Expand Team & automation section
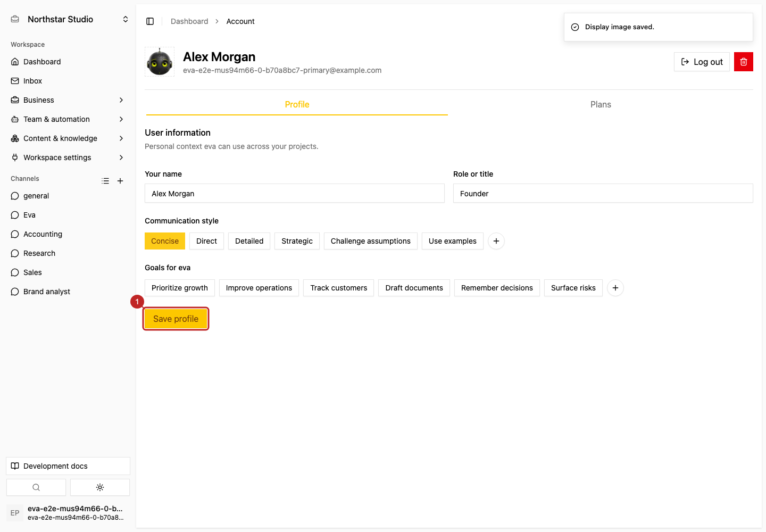The width and height of the screenshot is (766, 532). [68, 119]
